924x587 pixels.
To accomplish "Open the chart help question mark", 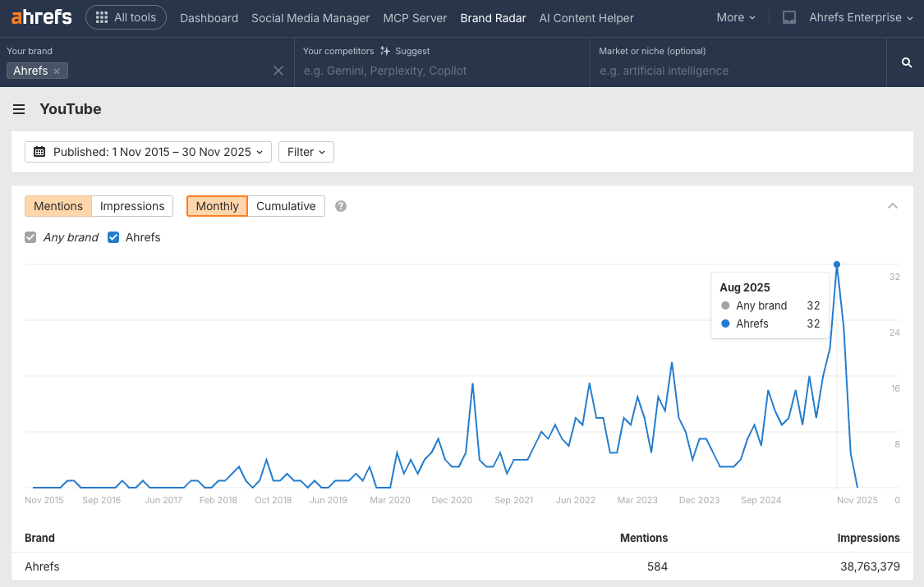I will [340, 206].
